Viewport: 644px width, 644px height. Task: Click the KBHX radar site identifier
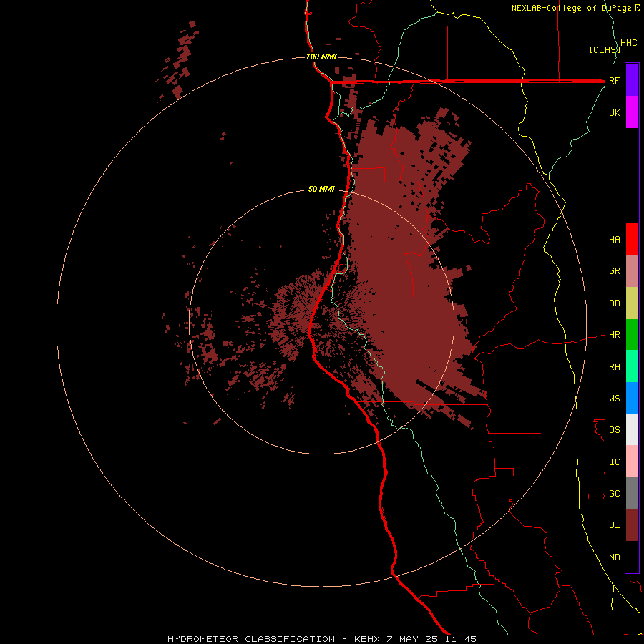point(368,639)
